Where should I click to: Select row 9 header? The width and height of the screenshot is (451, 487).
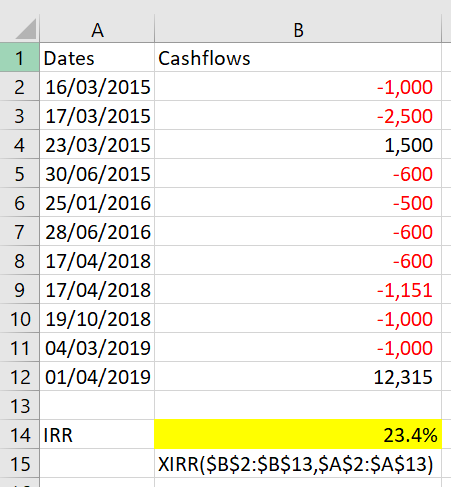coord(19,290)
